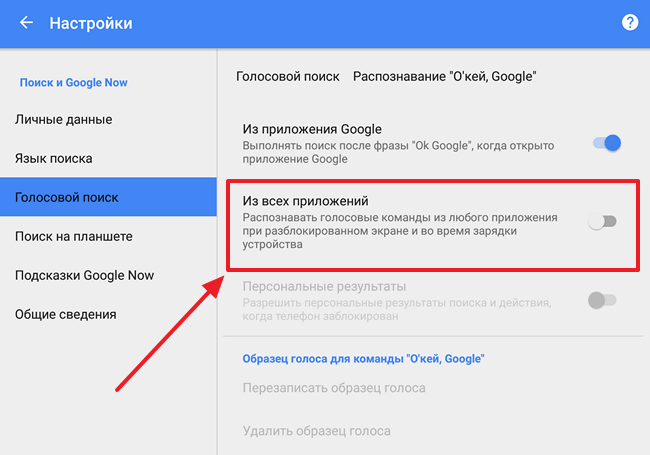Open "Личные данные" settings section

click(x=63, y=119)
